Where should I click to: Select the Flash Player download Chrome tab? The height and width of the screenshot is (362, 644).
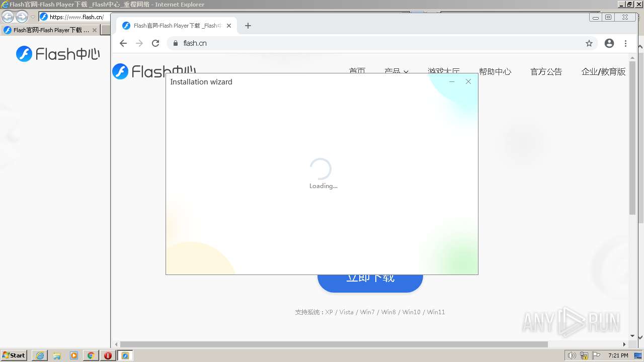coord(177,26)
